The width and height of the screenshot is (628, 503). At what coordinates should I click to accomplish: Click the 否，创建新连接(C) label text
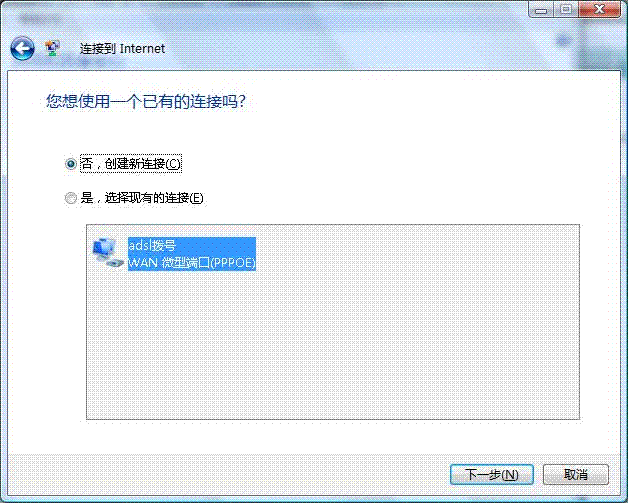coord(131,163)
